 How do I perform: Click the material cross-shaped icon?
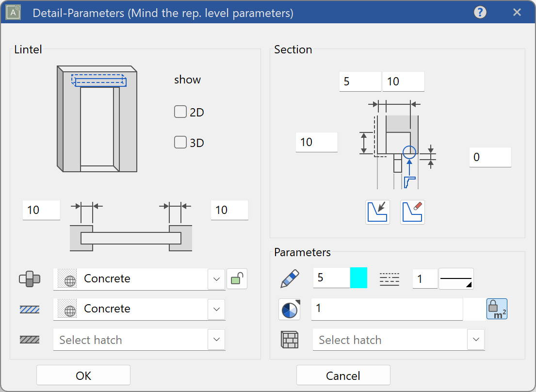30,279
